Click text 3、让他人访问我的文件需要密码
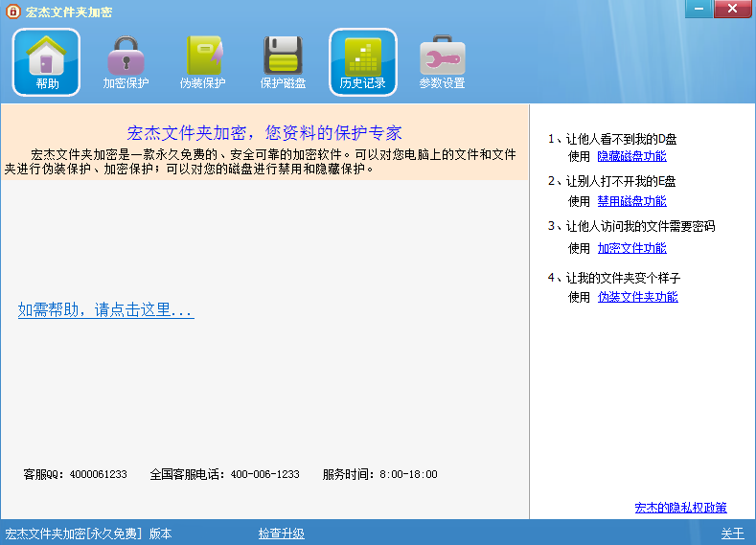The image size is (756, 545). (x=631, y=226)
